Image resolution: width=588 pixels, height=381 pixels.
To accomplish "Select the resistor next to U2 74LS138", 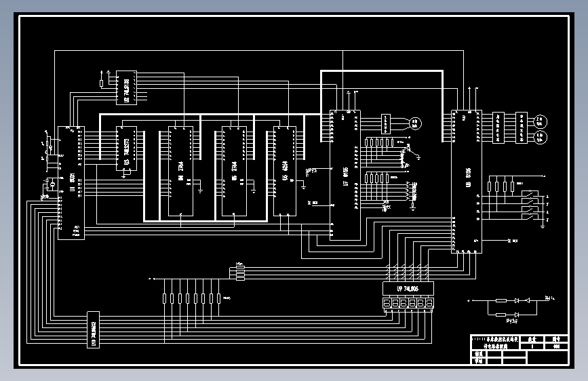I will pos(101,83).
